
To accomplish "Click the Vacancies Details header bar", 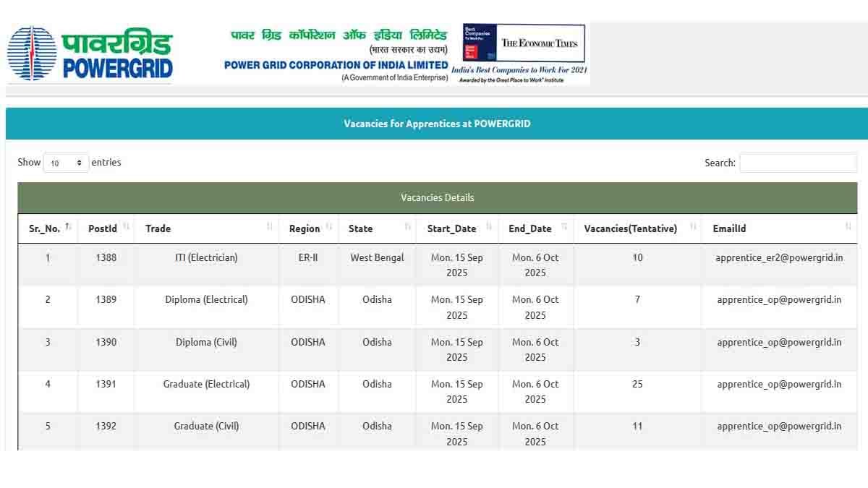I will coord(437,197).
